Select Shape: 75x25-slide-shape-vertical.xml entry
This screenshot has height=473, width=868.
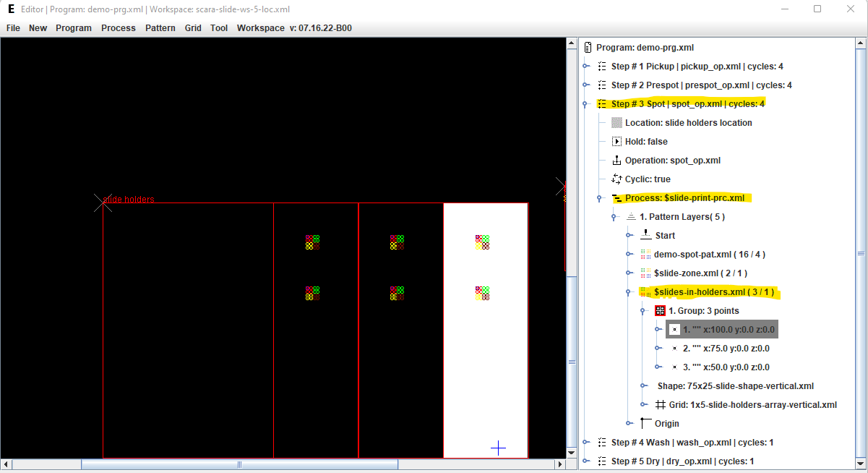735,386
